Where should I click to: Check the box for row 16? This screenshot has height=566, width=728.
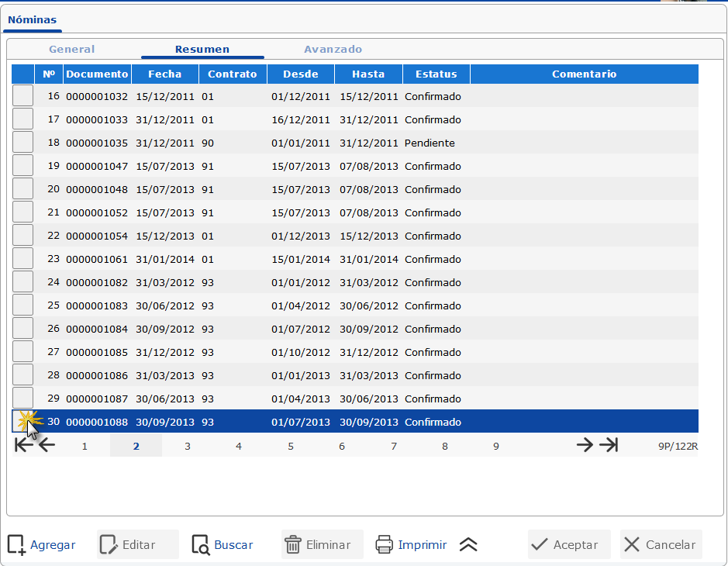tap(23, 96)
